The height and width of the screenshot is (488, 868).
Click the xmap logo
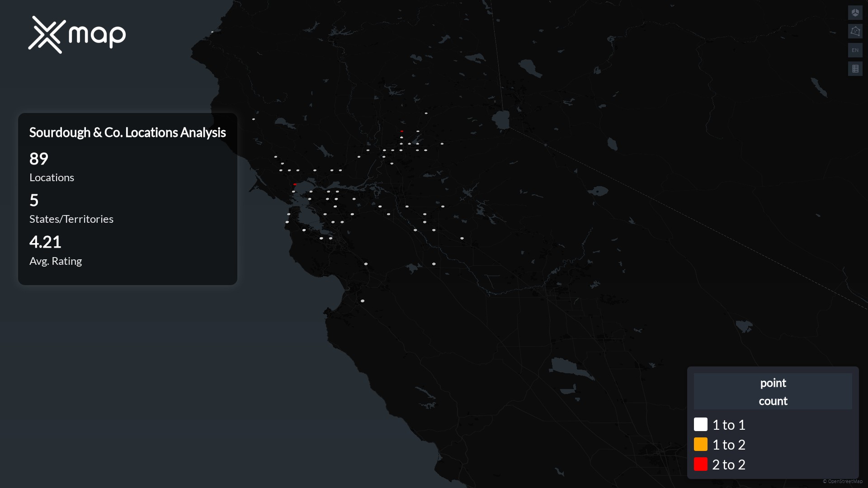click(x=77, y=35)
